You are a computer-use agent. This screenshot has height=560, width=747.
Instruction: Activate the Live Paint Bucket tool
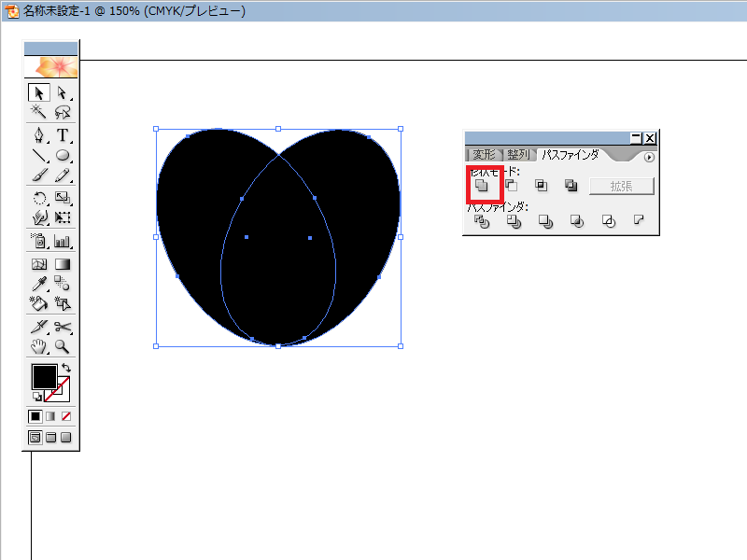[39, 303]
